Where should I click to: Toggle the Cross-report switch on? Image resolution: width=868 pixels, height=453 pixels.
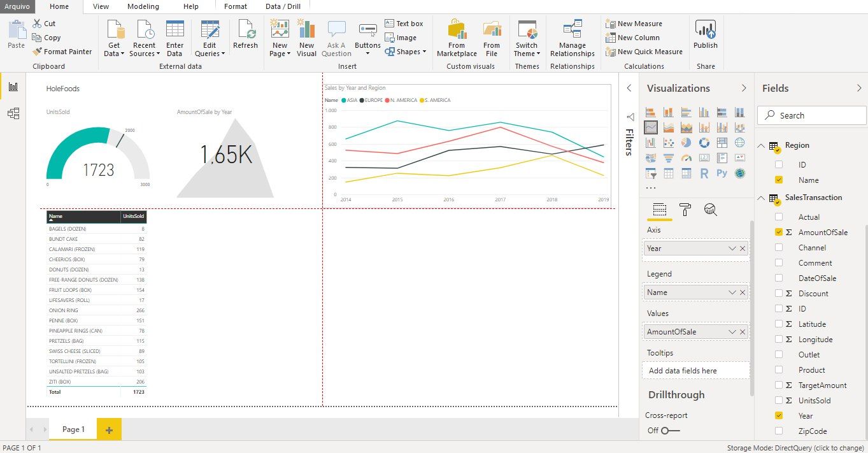[670, 431]
